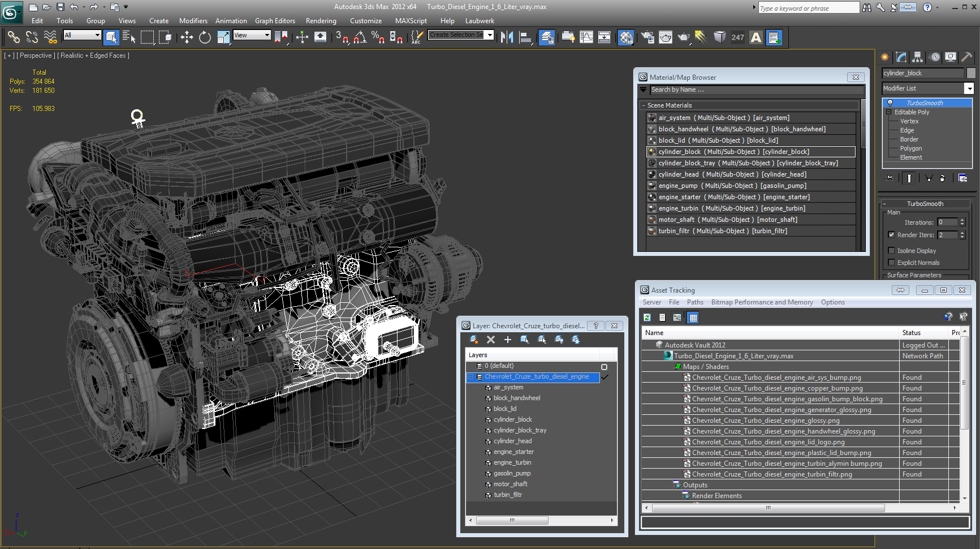Enable the Render Iters checkbox
Screen dimensions: 980x549
891,235
